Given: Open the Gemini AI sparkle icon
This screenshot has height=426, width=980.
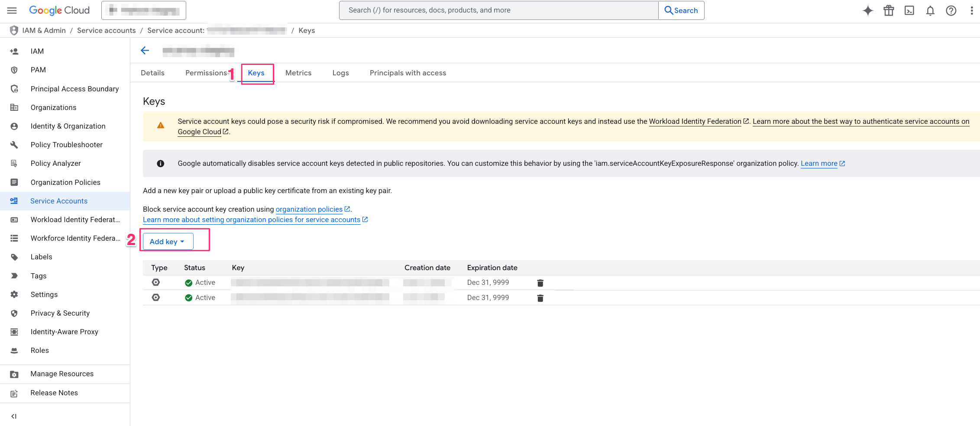Looking at the screenshot, I should pos(868,10).
